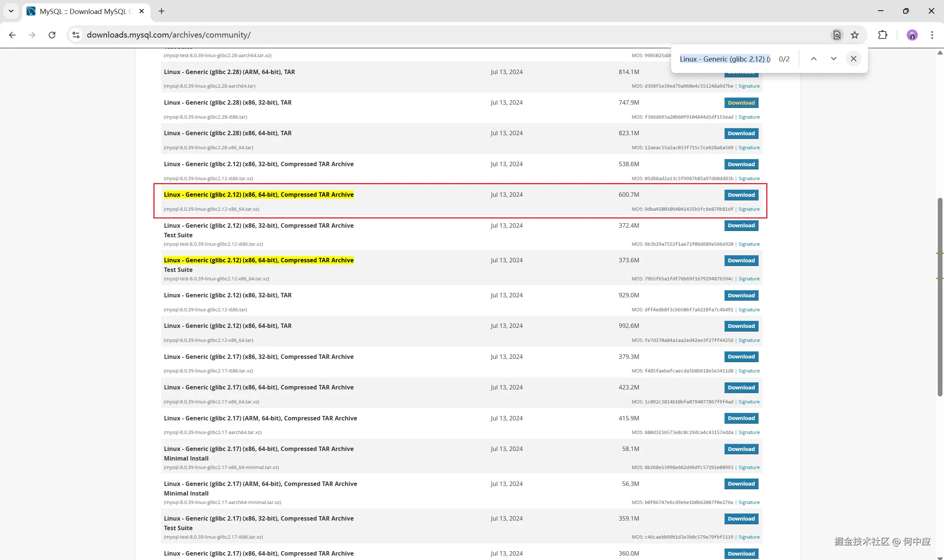Open the Chrome three-dot menu
944x560 pixels.
point(932,35)
